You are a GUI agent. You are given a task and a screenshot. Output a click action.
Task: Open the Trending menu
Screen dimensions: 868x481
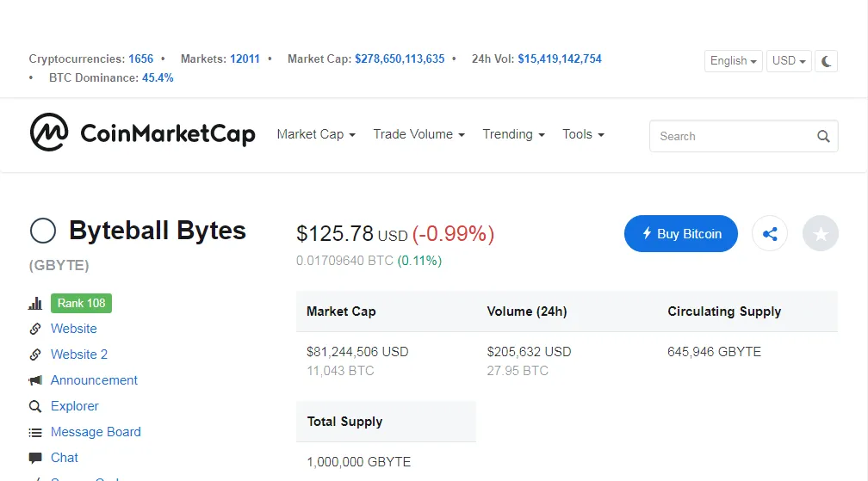514,134
